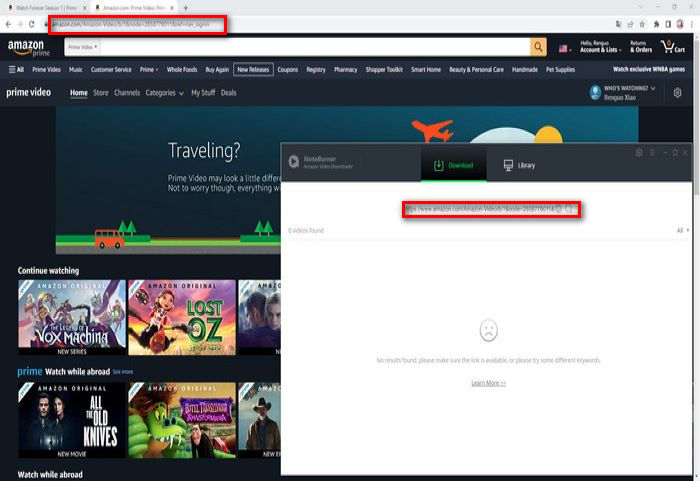Click the NoteBurner app logo icon

click(x=294, y=162)
